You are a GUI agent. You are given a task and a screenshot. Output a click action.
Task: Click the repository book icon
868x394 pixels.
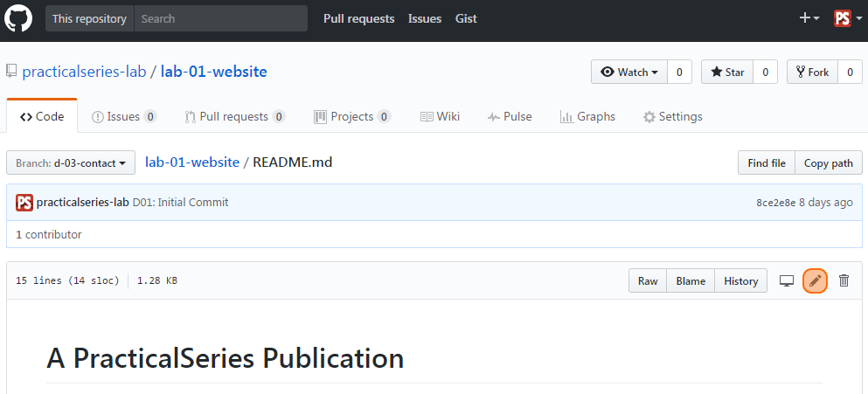[11, 72]
